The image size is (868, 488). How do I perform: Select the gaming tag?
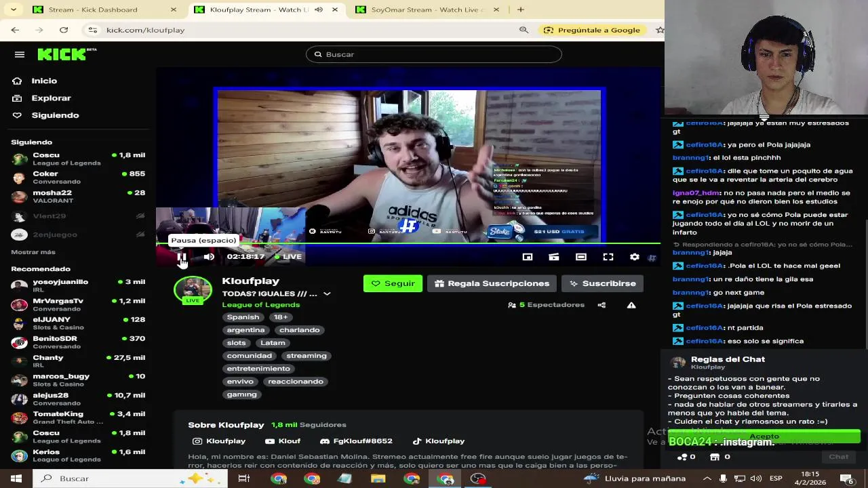tap(241, 394)
